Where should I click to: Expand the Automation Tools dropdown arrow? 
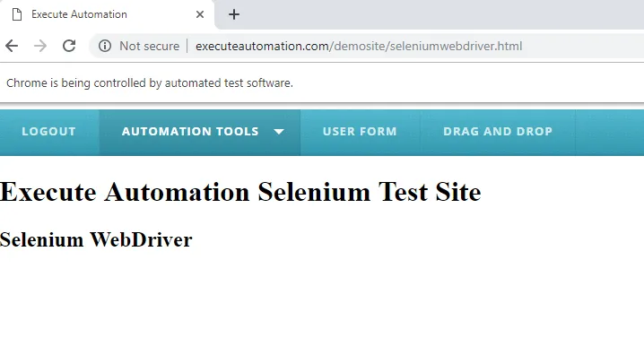[279, 132]
